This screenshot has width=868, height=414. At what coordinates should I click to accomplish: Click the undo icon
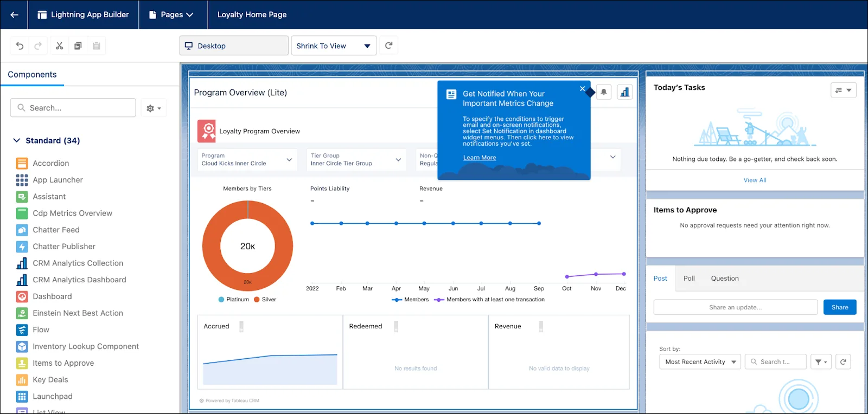pos(20,46)
